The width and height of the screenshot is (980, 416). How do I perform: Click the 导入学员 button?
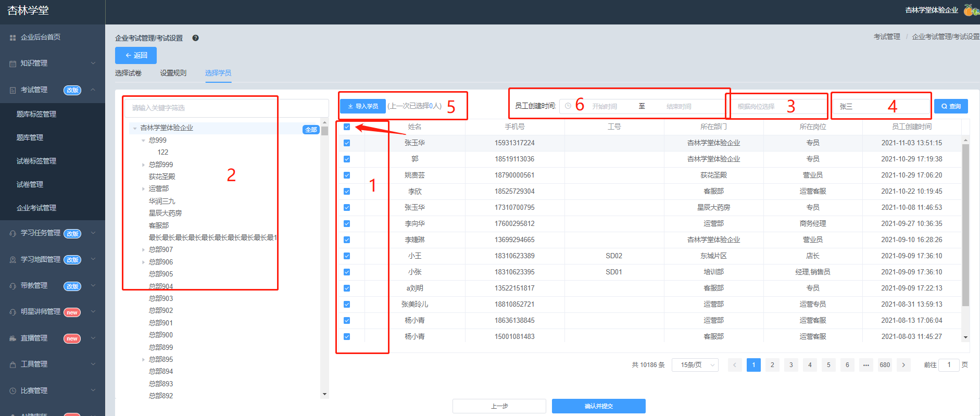click(363, 106)
